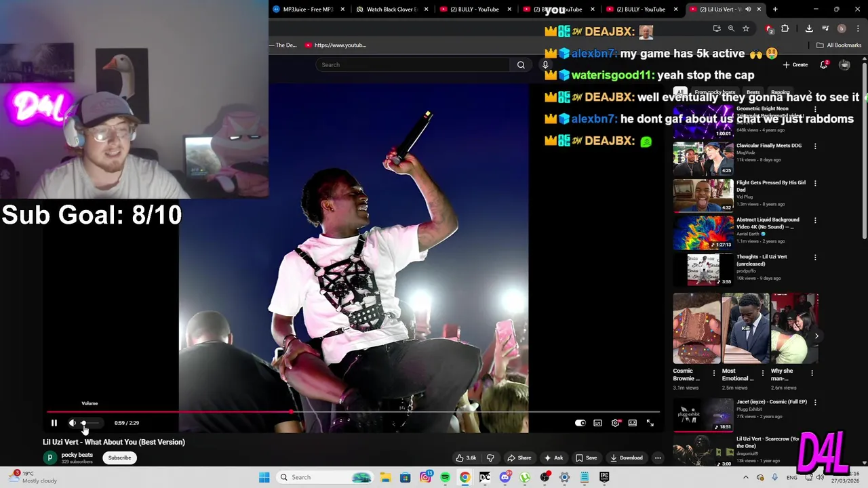This screenshot has height=488, width=868.
Task: Open Flight Gets Pressed By His Girl Dad
Action: pyautogui.click(x=703, y=195)
